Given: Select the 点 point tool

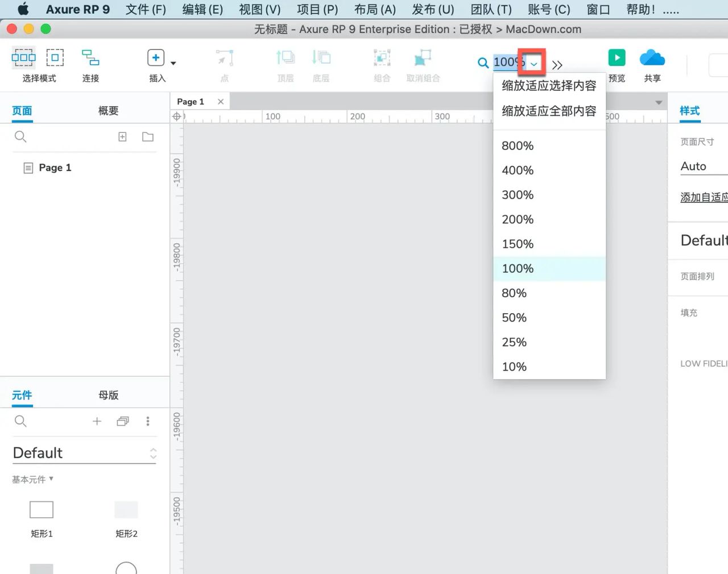Looking at the screenshot, I should coord(224,63).
